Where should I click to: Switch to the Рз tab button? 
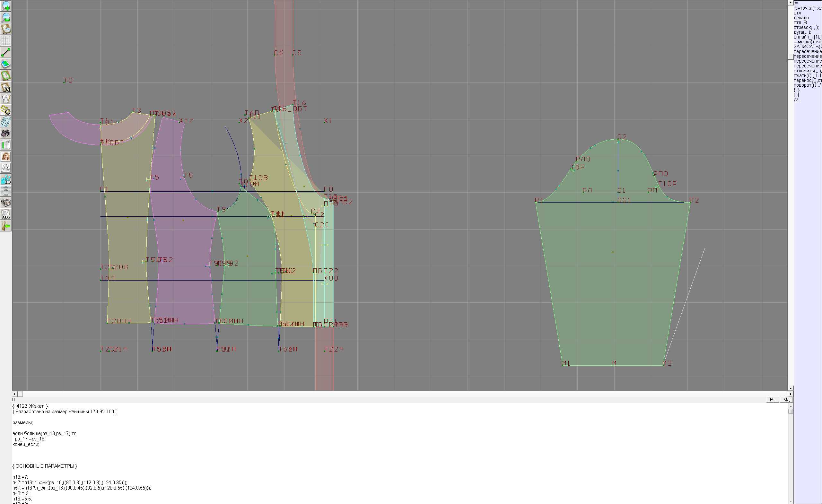773,399
